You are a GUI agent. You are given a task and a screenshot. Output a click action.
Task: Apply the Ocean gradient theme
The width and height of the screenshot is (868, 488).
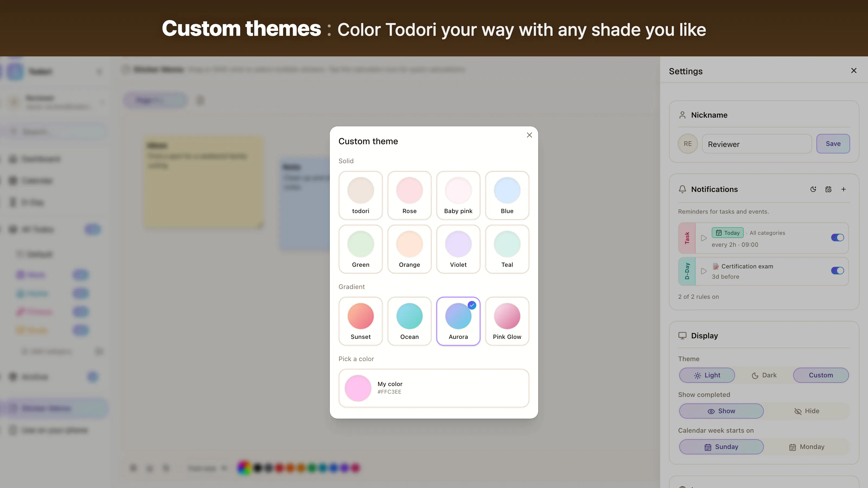coord(409,321)
